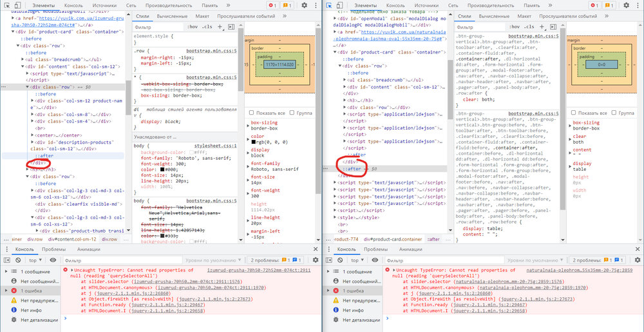Expand ul.breadcrumb node in right Elements tree
Image resolution: width=644 pixels, height=332 pixels.
(x=344, y=80)
